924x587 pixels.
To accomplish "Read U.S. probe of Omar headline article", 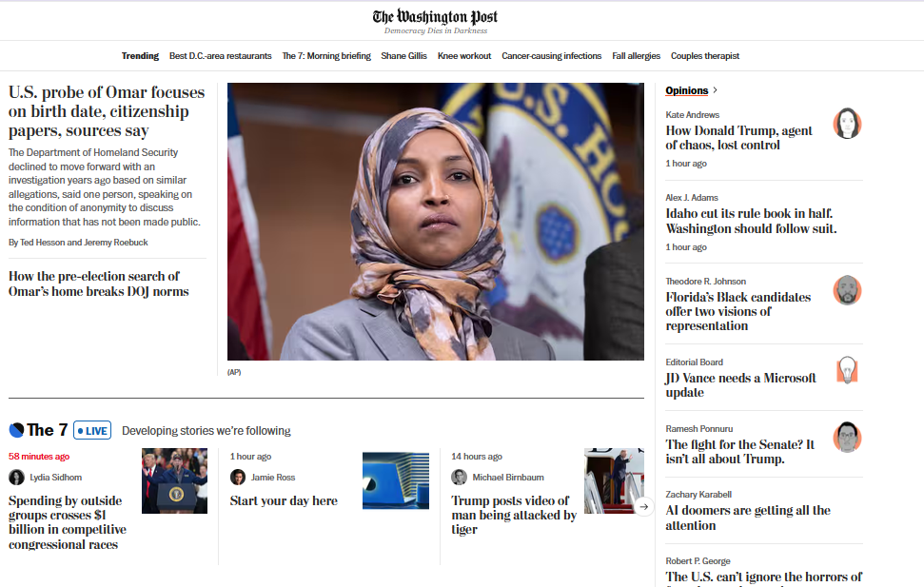I will pos(107,111).
